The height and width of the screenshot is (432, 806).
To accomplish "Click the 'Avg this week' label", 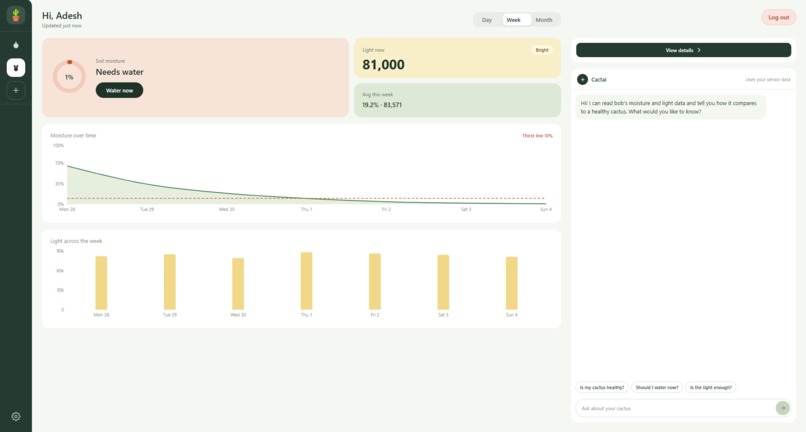I will 377,95.
